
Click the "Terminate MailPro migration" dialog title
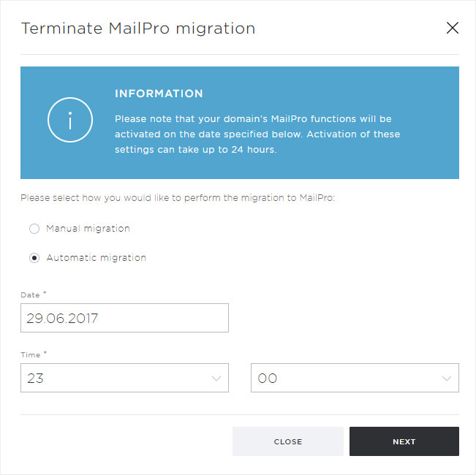138,28
